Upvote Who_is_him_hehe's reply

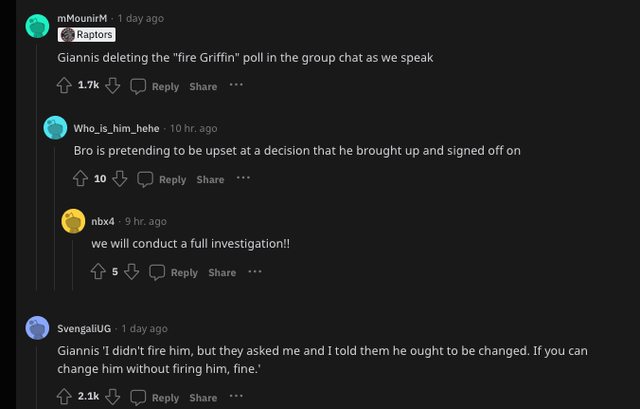pos(81,179)
